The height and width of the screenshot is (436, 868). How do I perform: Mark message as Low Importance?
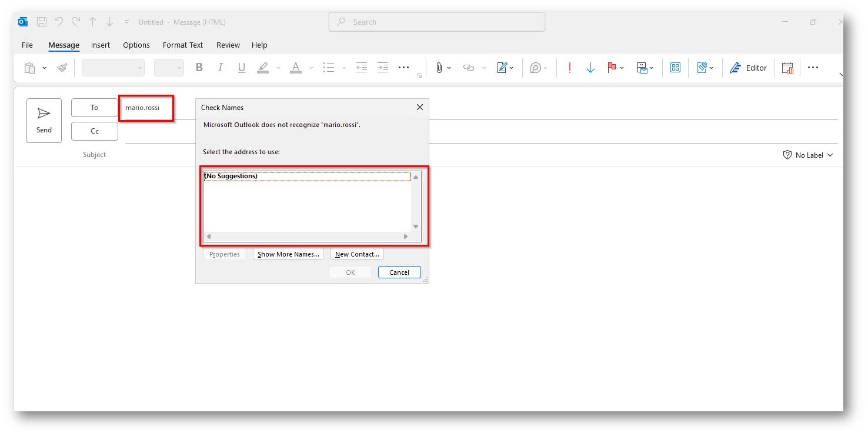click(590, 68)
